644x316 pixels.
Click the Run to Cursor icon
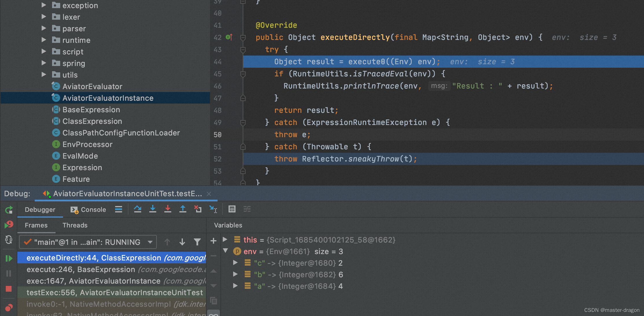click(x=213, y=209)
